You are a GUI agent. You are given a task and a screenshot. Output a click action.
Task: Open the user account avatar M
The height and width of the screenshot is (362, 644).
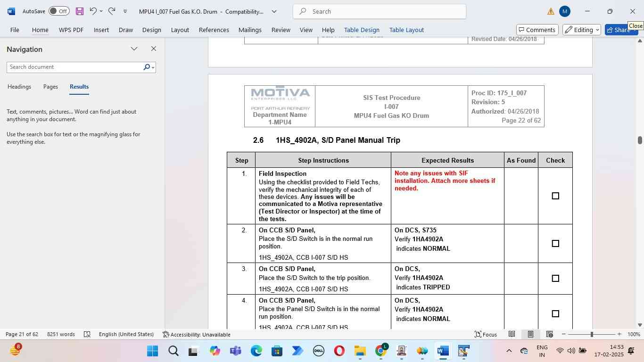565,11
